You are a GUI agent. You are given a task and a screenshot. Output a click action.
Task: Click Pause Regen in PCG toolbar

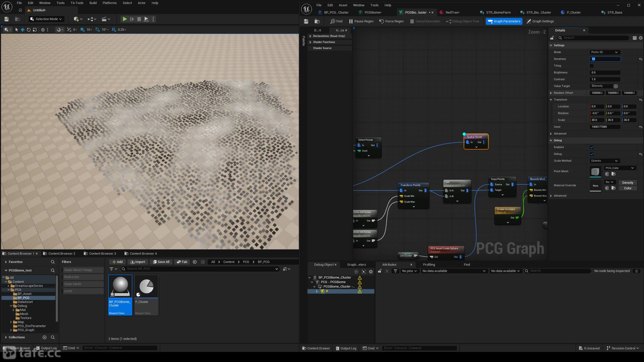[x=361, y=21]
